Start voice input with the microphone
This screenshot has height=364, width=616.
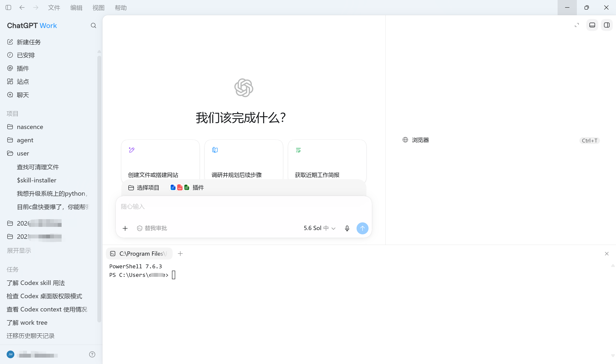[x=347, y=228]
